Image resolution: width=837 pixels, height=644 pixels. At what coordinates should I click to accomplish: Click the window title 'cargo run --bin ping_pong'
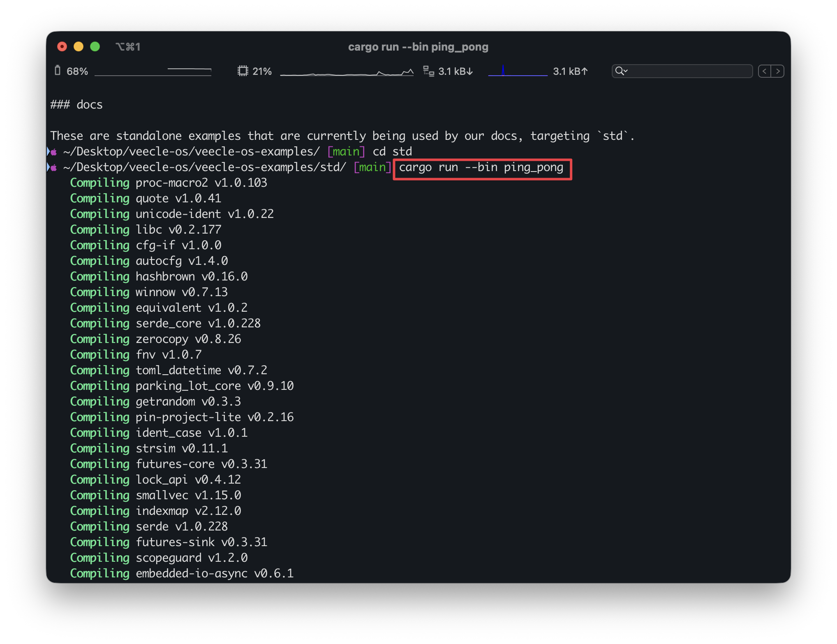click(x=418, y=47)
